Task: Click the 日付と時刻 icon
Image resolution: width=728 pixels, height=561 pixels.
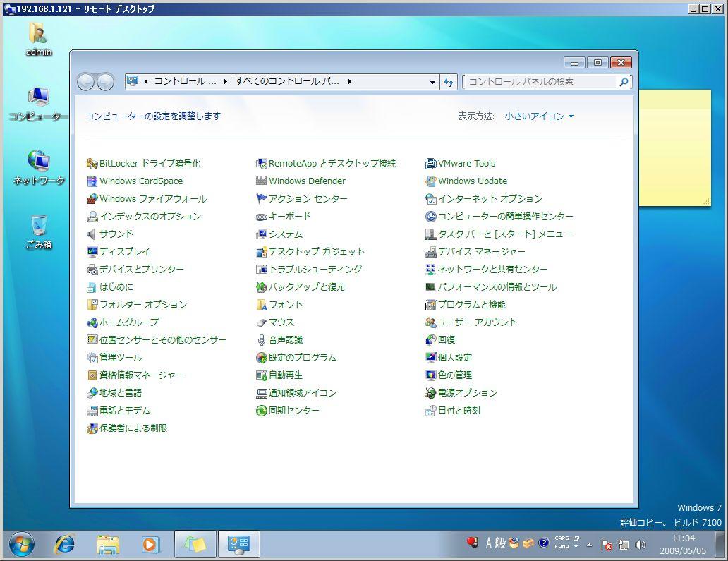Action: coord(431,411)
